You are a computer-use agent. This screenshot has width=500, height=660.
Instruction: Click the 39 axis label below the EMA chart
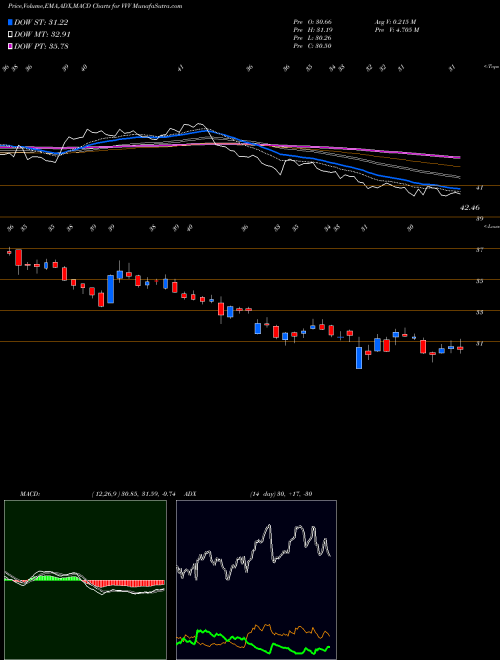pyautogui.click(x=479, y=219)
